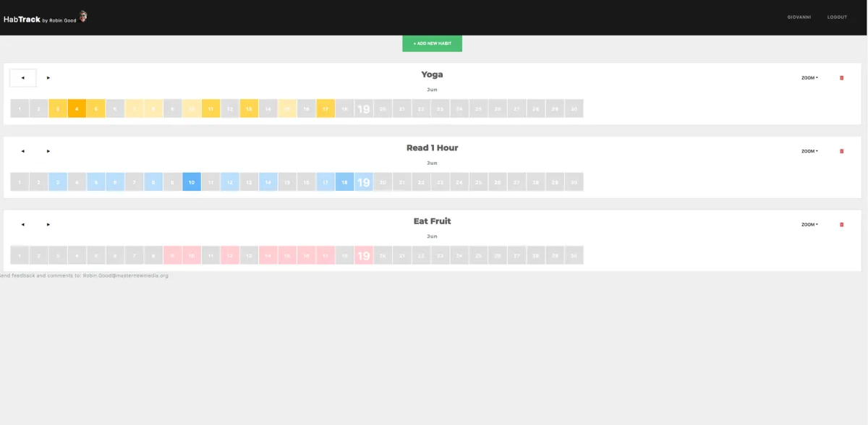This screenshot has height=425, width=868.
Task: Toggle day 1 in the Yoga row
Action: [20, 108]
